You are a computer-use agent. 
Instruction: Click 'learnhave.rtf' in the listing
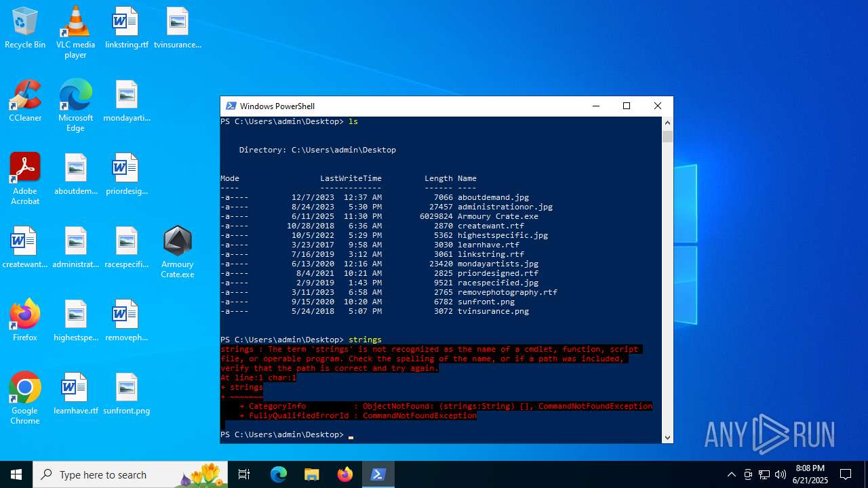488,245
